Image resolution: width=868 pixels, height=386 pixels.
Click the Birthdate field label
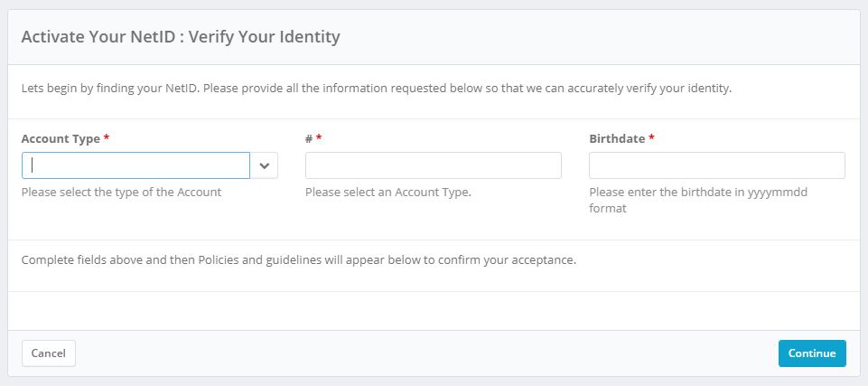pos(617,139)
